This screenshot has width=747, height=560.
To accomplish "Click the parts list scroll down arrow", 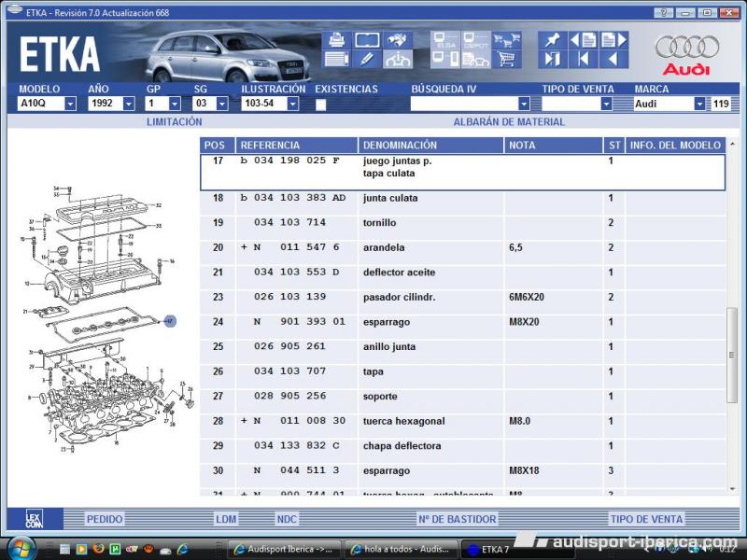I will tap(732, 489).
